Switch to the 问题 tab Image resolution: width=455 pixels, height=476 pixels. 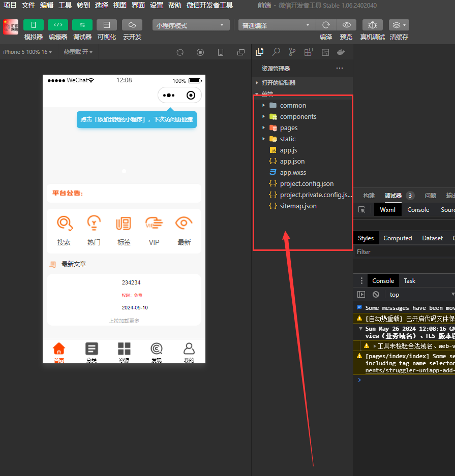pos(431,196)
